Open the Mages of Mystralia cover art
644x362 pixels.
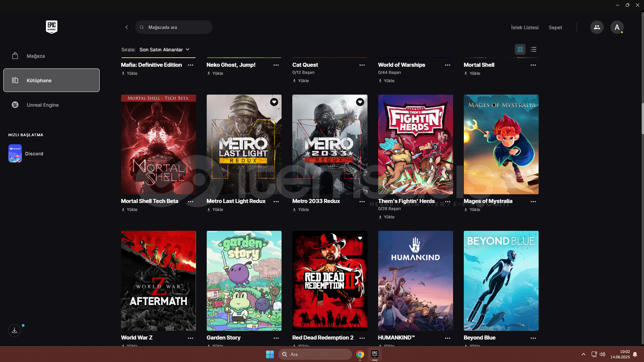coord(501,144)
